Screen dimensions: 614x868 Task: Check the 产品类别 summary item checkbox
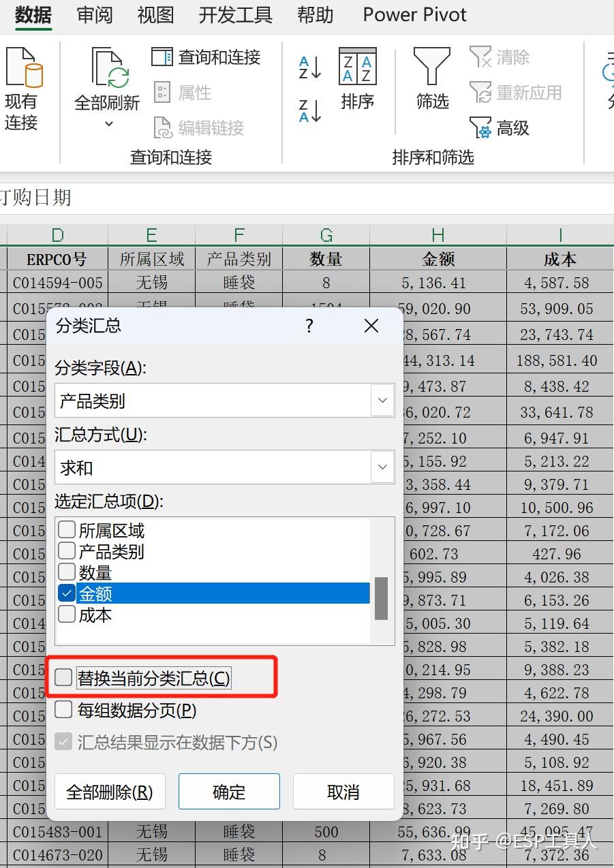point(67,551)
